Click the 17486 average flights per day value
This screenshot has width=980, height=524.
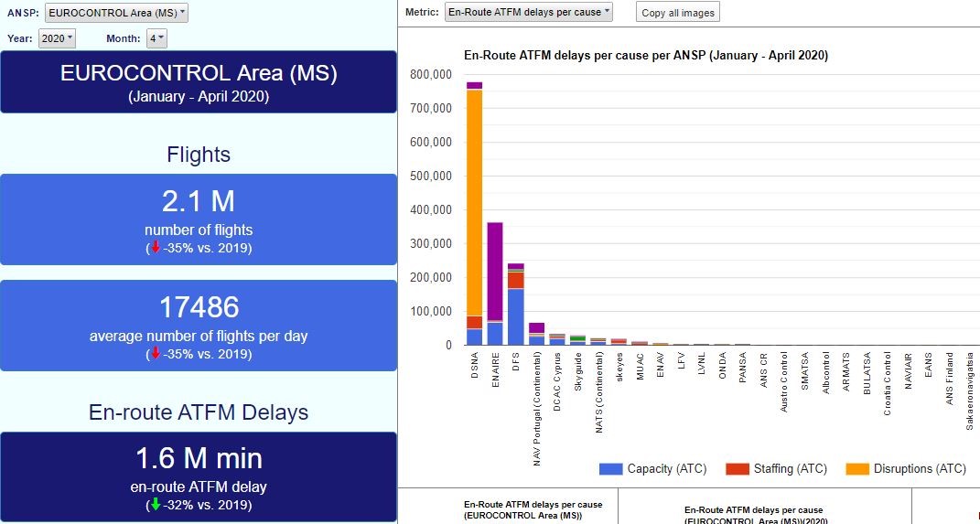coord(199,307)
